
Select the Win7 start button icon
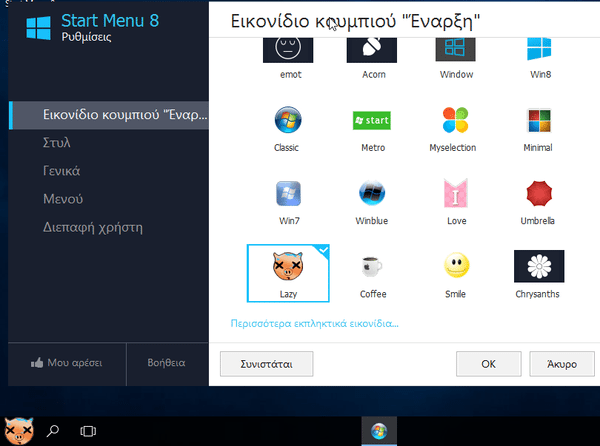(x=288, y=194)
